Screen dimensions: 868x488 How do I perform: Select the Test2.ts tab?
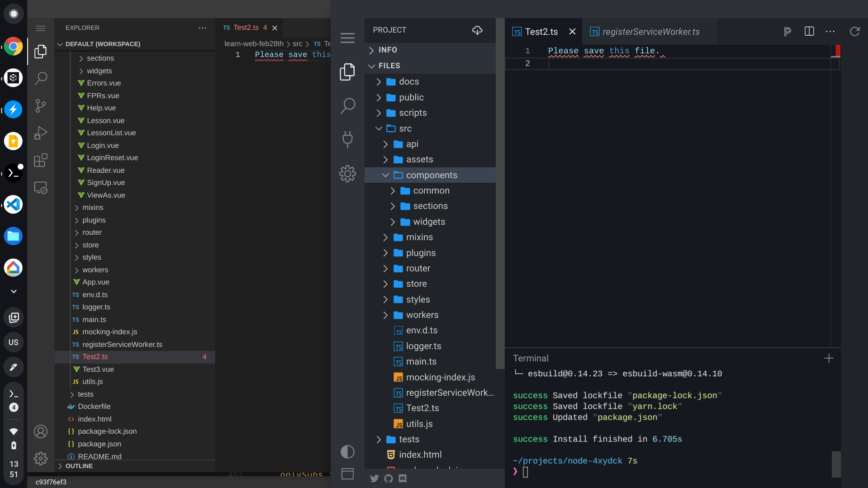coord(541,32)
